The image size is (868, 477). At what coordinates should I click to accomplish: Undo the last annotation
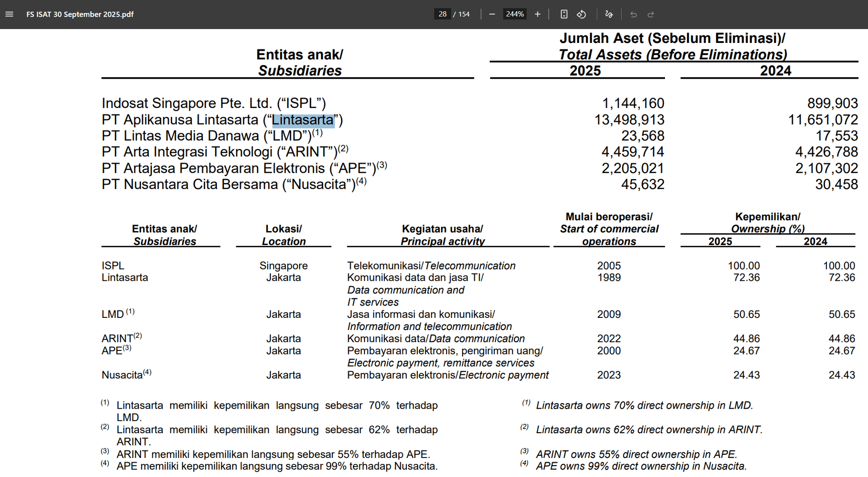click(633, 14)
